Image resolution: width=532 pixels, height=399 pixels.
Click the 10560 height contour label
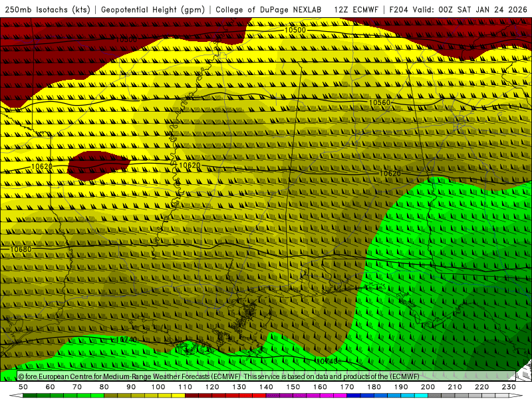click(379, 102)
